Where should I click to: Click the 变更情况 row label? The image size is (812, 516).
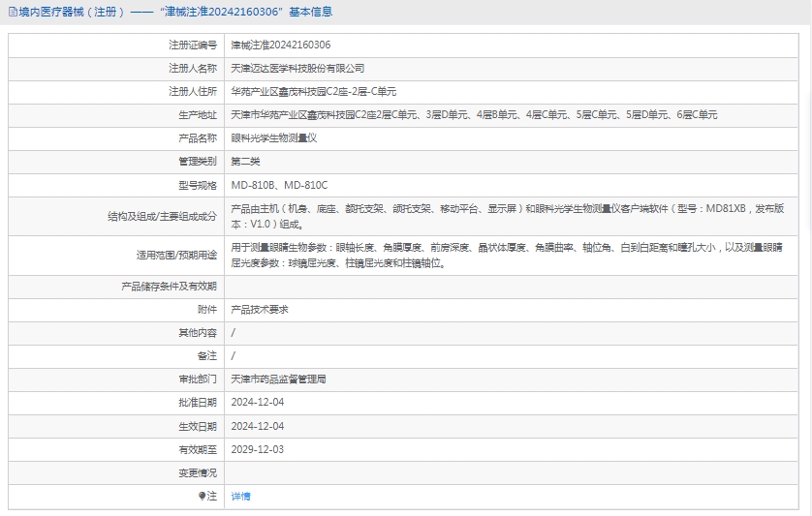coord(198,472)
